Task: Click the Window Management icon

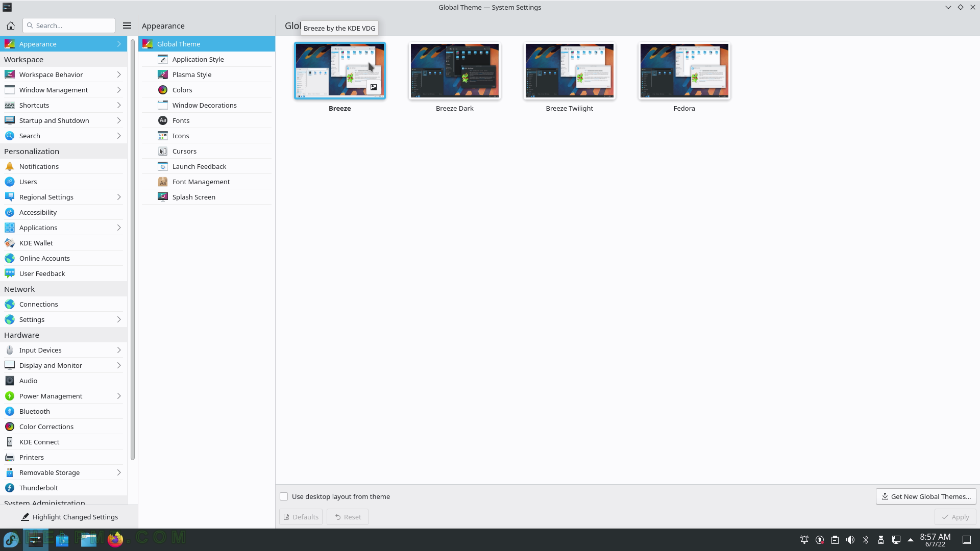Action: click(x=10, y=90)
